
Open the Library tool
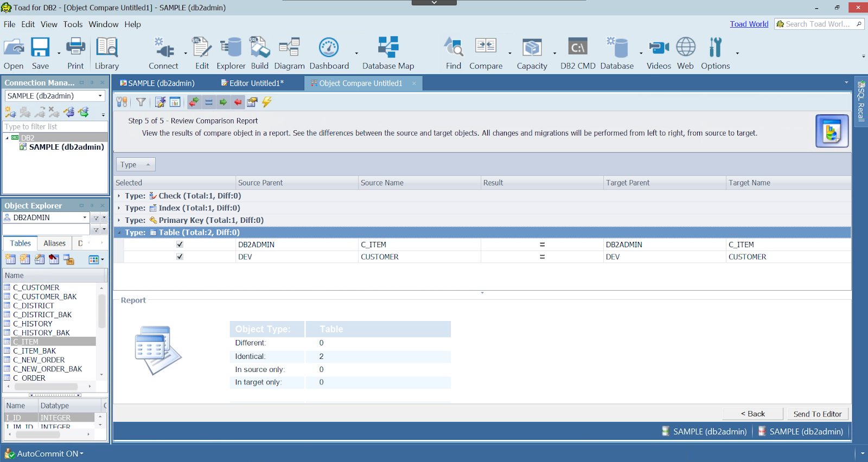(107, 53)
